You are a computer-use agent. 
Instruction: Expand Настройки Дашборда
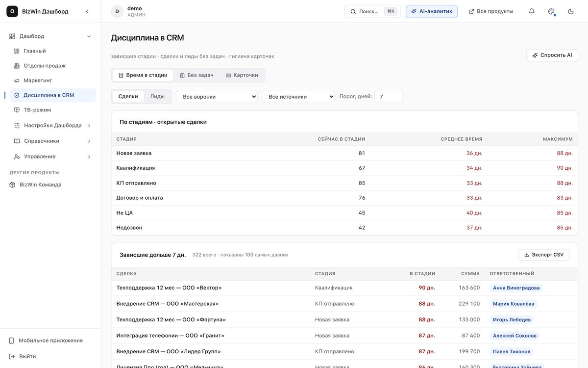53,126
